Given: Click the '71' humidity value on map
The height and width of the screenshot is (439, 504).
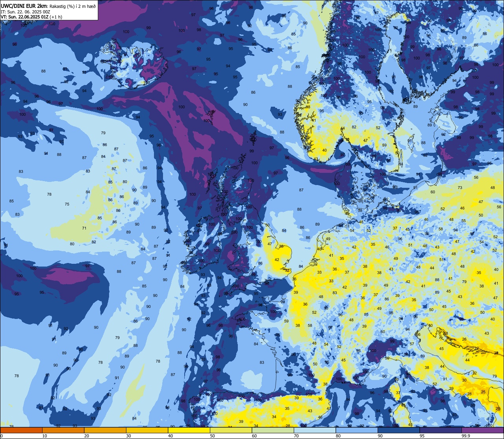Looking at the screenshot, I should click(x=84, y=228).
